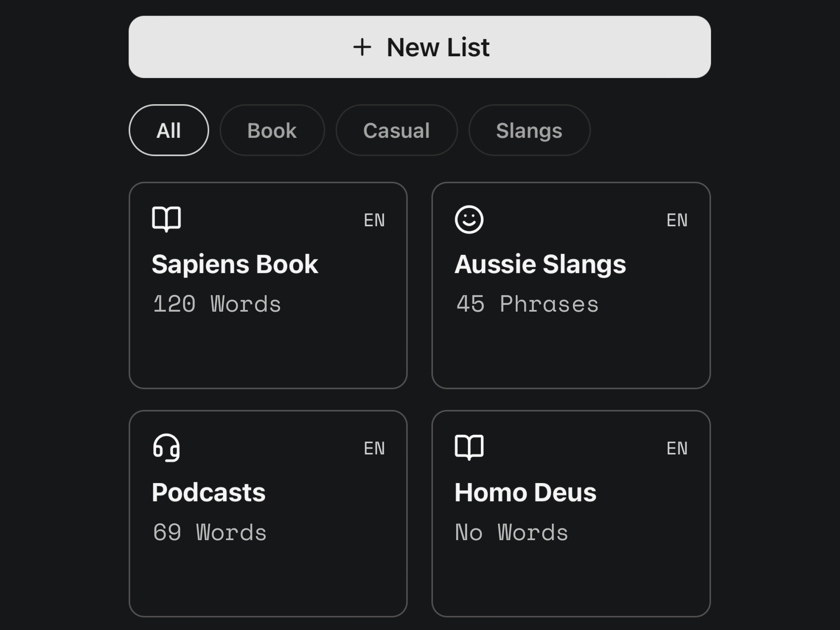The height and width of the screenshot is (630, 840).
Task: Filter lists by Casual
Action: click(x=396, y=130)
